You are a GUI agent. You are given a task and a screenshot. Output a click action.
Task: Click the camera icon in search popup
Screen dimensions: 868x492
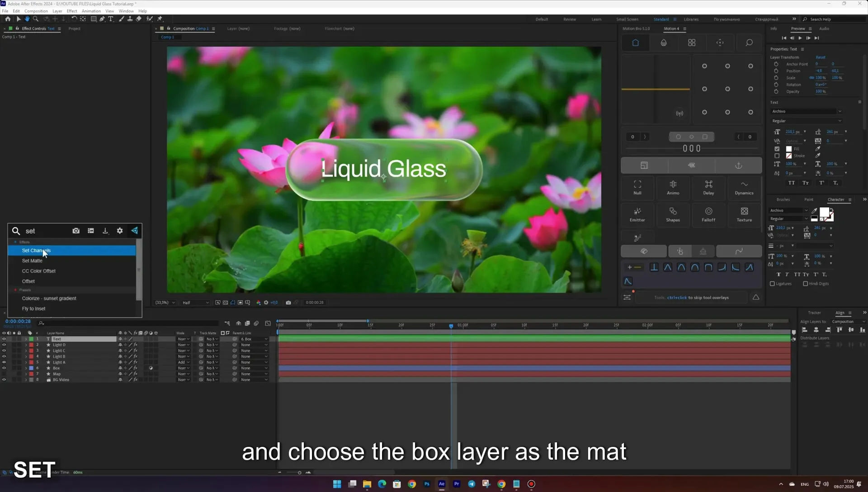(x=76, y=231)
